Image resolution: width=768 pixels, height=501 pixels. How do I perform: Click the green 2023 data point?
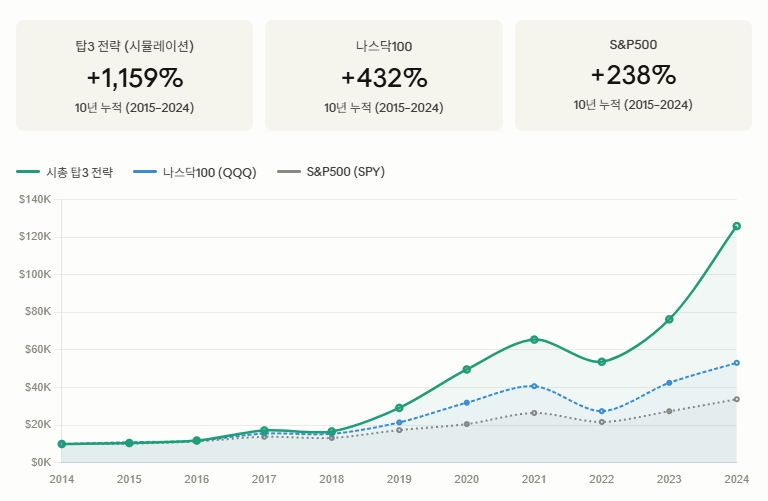pos(670,319)
